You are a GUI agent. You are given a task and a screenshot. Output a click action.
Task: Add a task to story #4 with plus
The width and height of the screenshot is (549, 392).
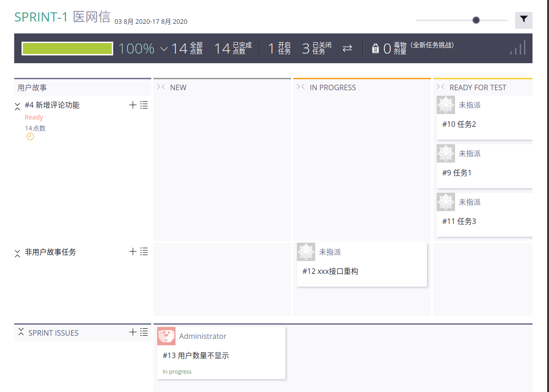point(133,105)
